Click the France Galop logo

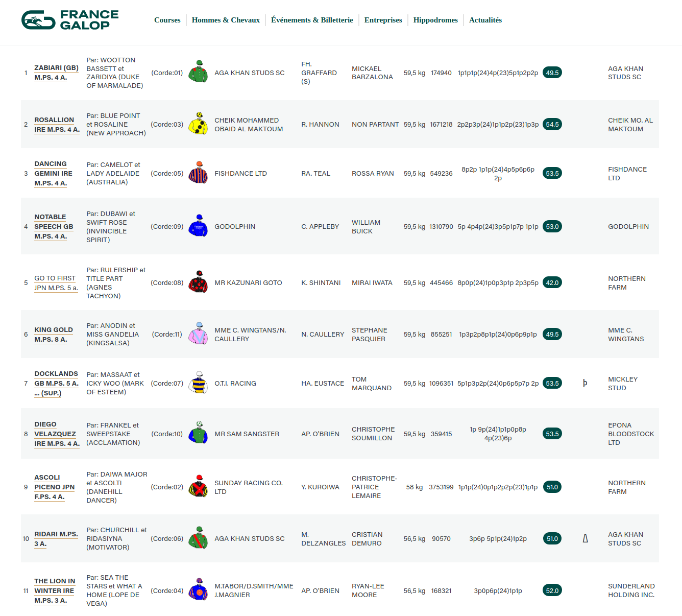70,20
